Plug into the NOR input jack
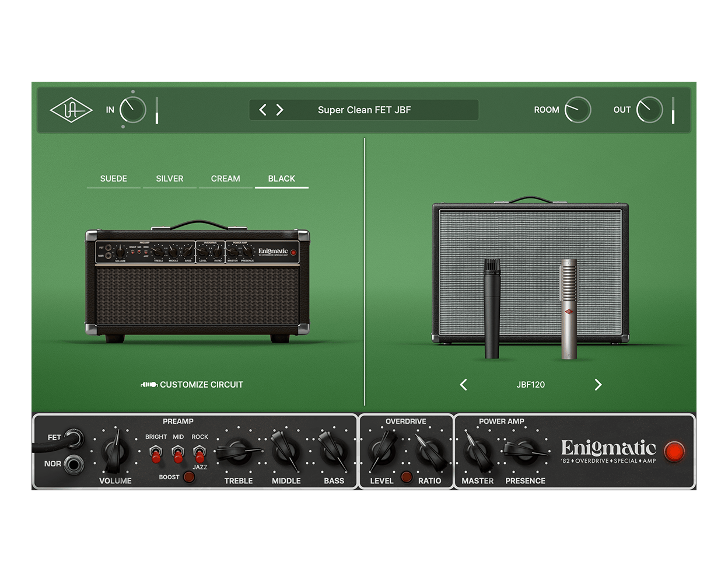The height and width of the screenshot is (572, 728). [x=73, y=464]
